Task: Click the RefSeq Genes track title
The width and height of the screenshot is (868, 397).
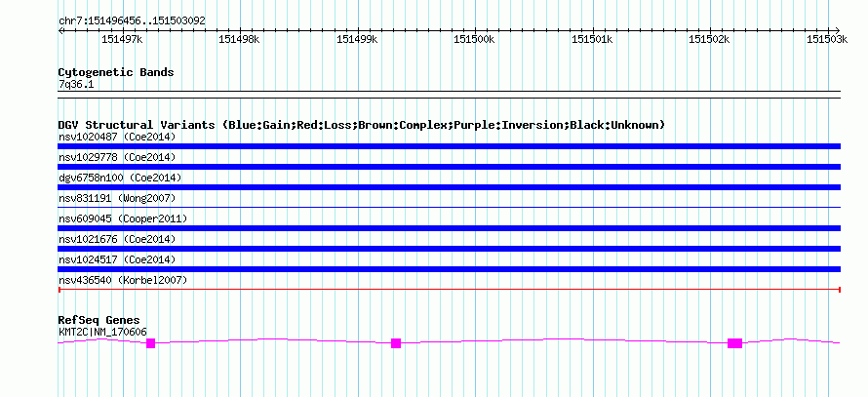Action: click(x=99, y=321)
